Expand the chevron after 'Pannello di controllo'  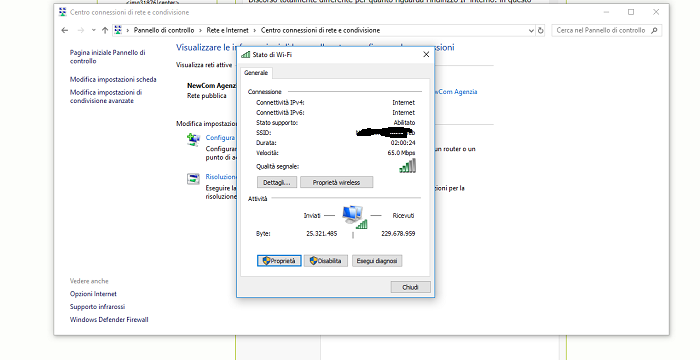click(x=200, y=30)
